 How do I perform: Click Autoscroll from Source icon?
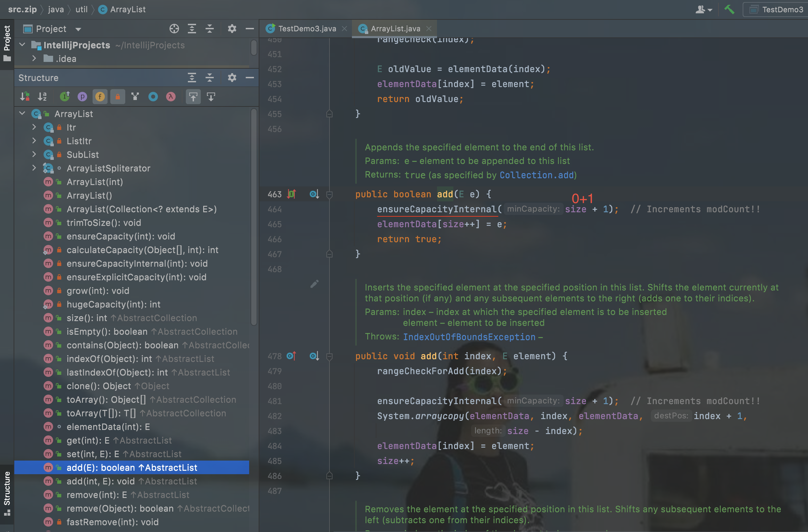[211, 97]
